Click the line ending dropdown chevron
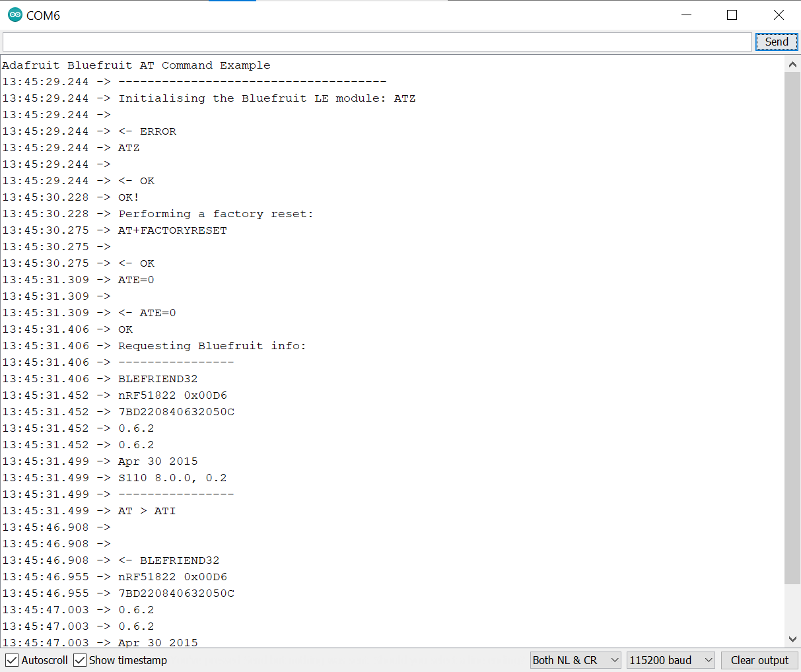 coord(613,660)
